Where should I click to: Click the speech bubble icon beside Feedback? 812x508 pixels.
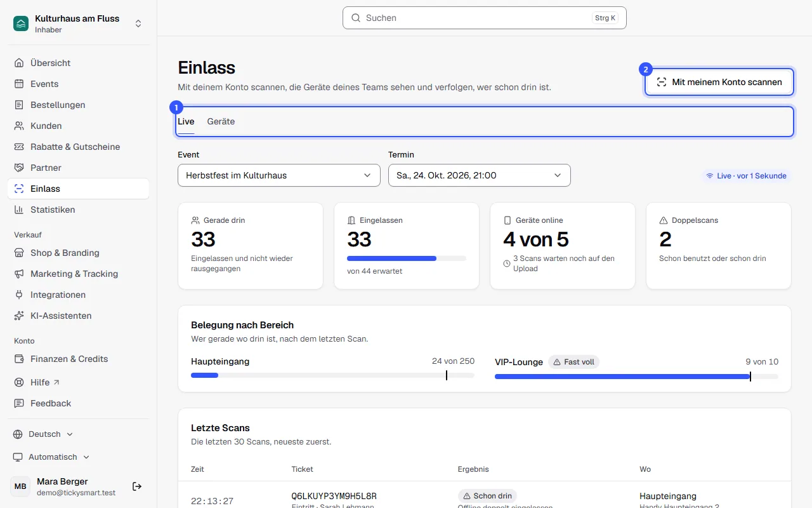click(x=19, y=403)
